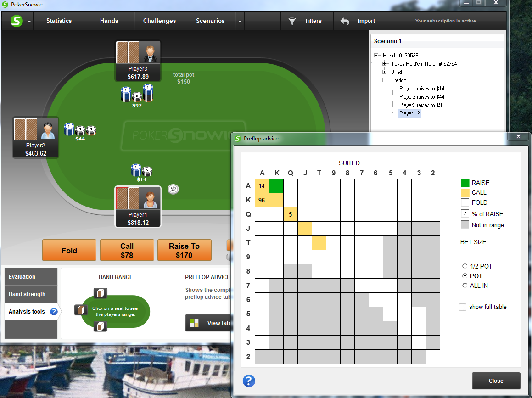This screenshot has height=398, width=532.
Task: Open the dropdown arrow next to Scenarios
Action: [x=240, y=22]
